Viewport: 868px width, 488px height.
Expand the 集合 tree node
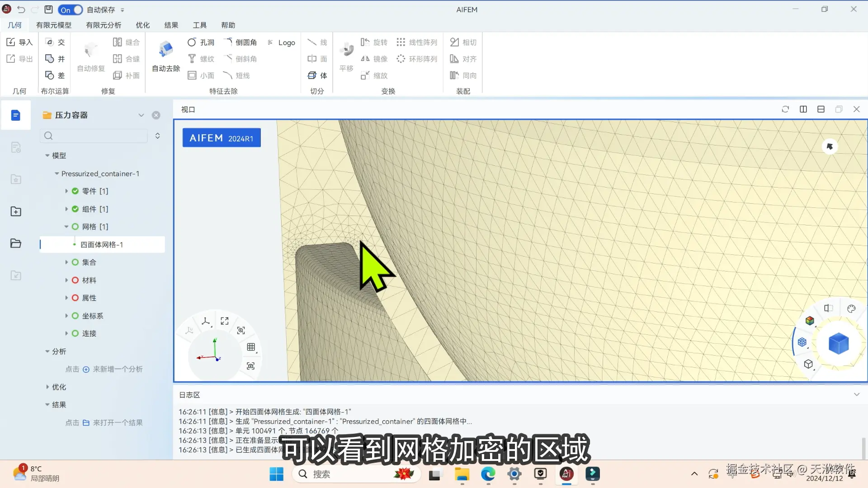(x=66, y=262)
